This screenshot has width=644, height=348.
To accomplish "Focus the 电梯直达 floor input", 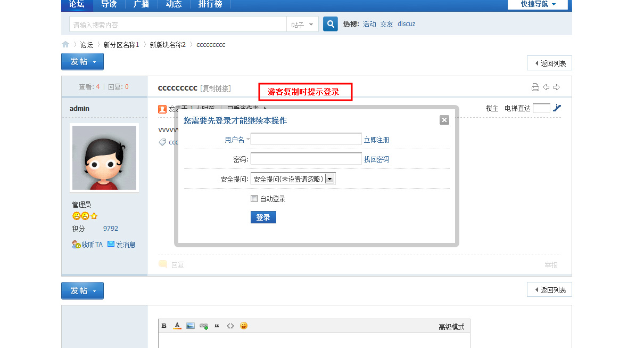I will coord(541,108).
